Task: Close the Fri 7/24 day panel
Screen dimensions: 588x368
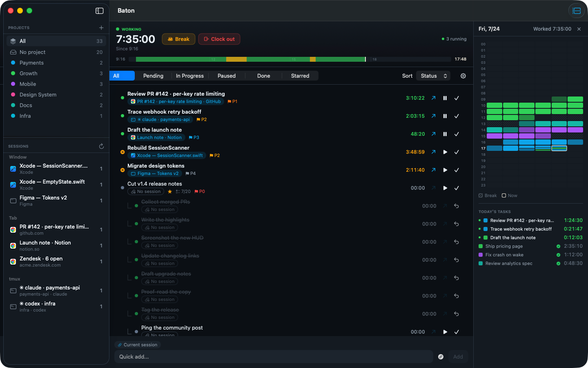Action: pyautogui.click(x=579, y=29)
